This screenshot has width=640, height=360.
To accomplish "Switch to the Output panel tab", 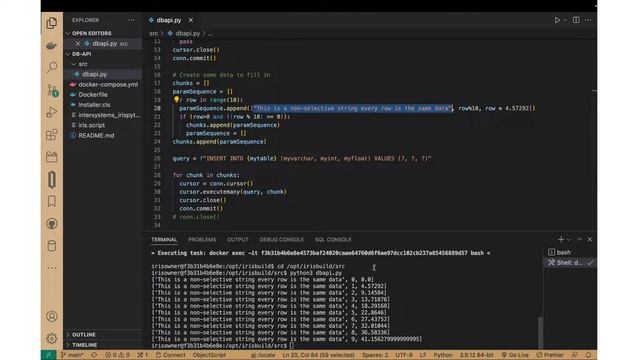I will 238,240.
